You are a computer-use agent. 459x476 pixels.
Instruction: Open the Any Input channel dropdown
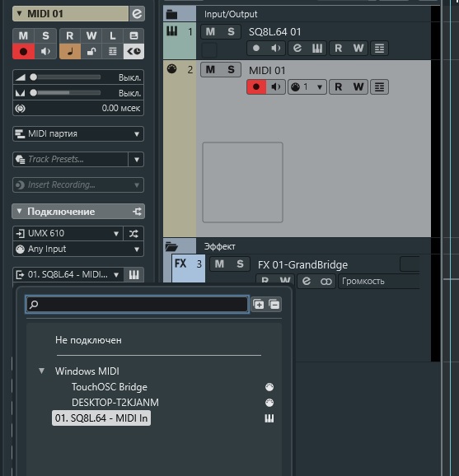tap(78, 250)
